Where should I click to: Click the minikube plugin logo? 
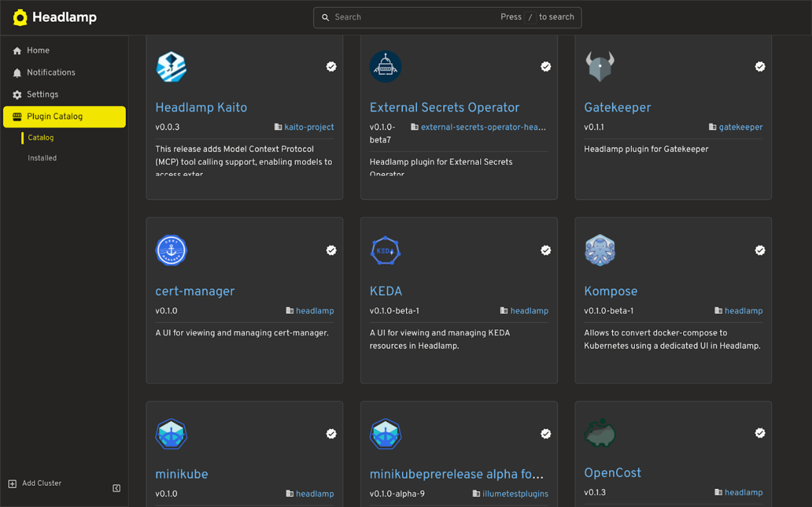pos(171,434)
